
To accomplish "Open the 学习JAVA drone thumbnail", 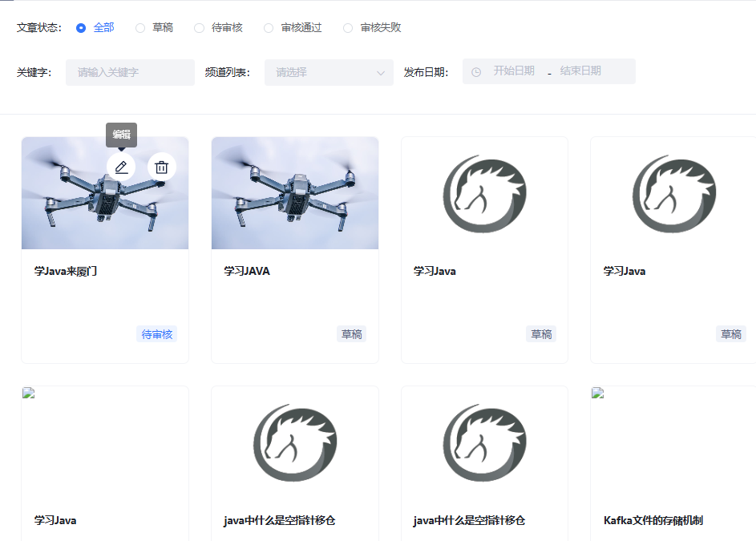I will [295, 193].
